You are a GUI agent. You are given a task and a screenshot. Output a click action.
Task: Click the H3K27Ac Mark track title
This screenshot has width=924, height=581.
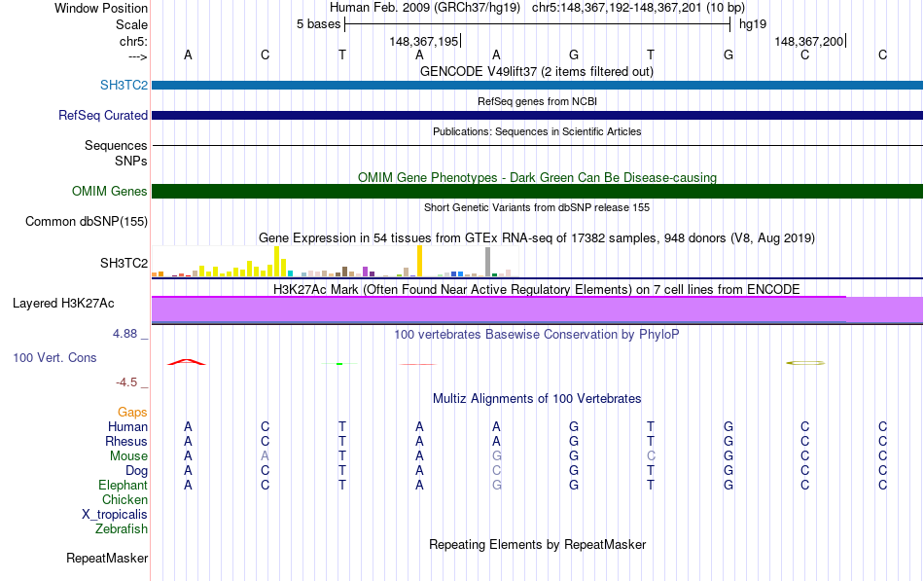536,290
